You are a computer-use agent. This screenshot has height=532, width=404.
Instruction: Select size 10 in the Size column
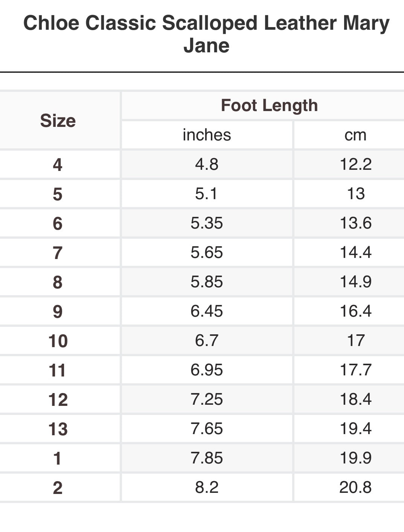(x=58, y=341)
